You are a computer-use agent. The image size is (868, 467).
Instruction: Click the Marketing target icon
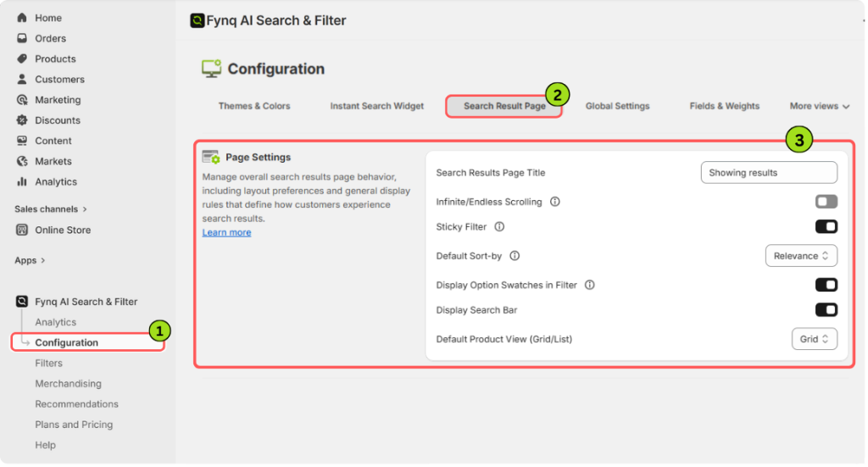click(x=21, y=100)
